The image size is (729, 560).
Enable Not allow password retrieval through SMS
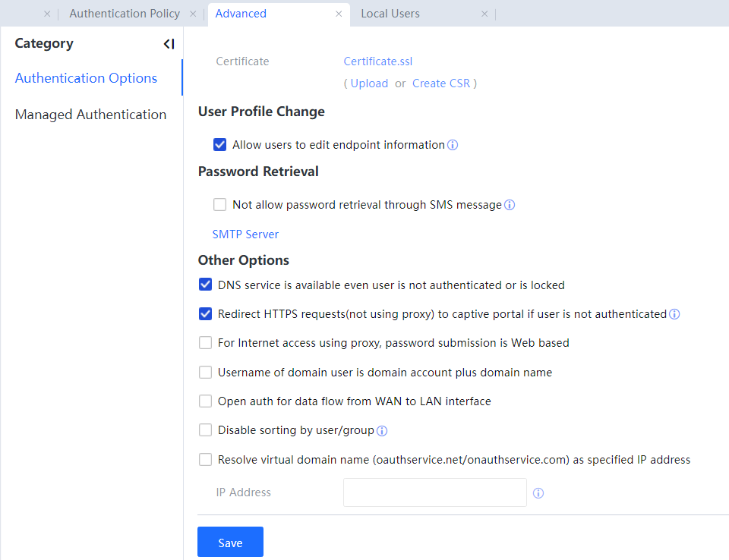[x=220, y=205]
